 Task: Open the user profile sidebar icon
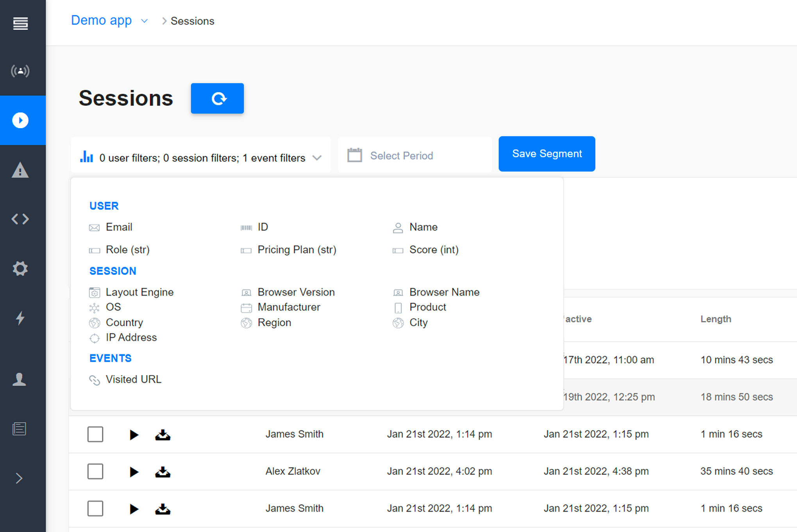point(20,379)
